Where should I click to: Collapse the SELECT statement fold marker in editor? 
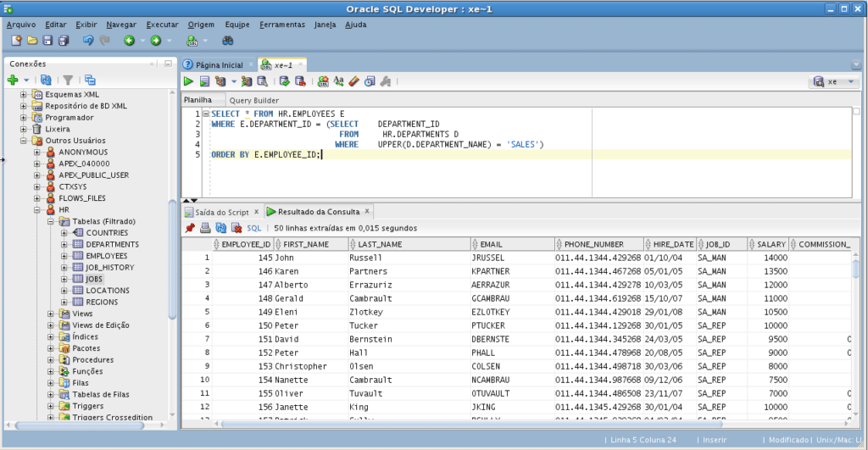coord(205,114)
